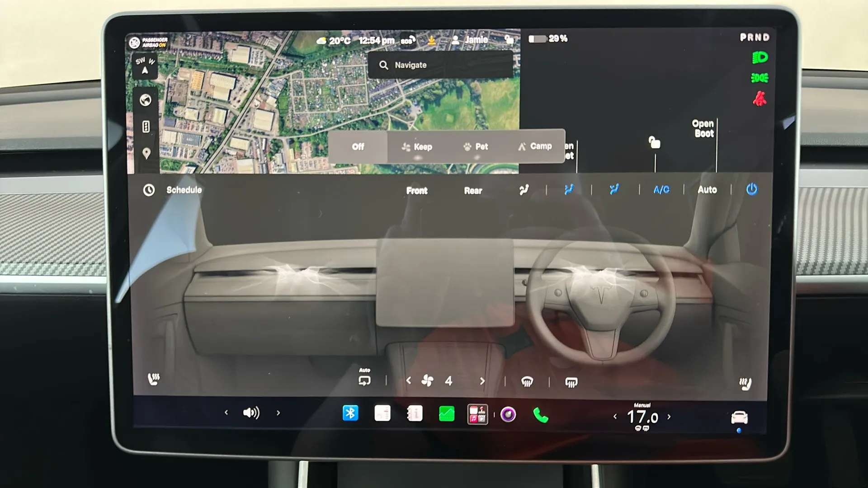Raise cabin temperature above 17.0

pos(669,417)
